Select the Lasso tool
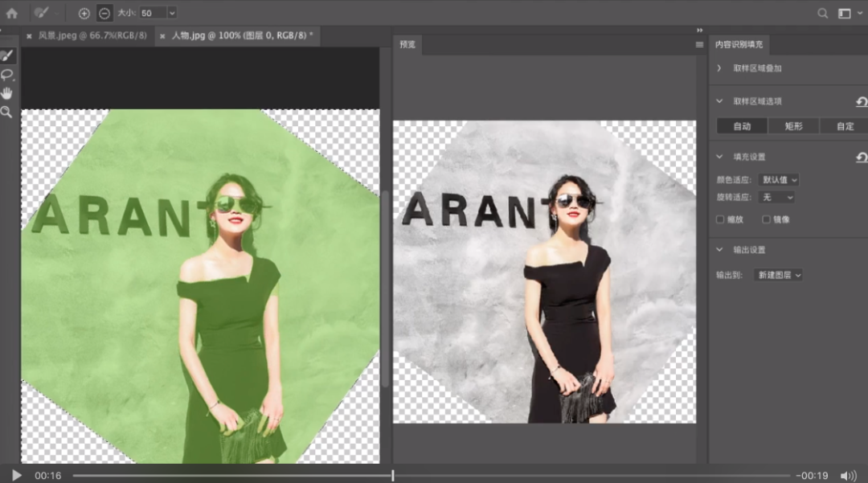Image resolution: width=868 pixels, height=483 pixels. 7,75
